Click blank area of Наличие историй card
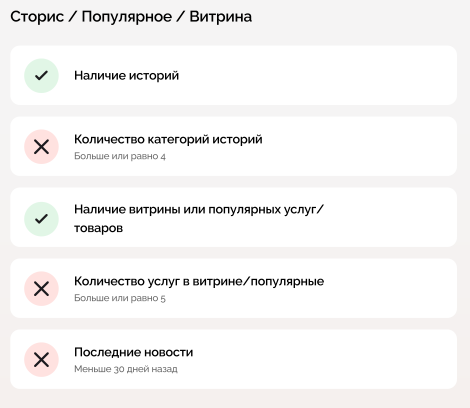Image resolution: width=470 pixels, height=408 pixels. (317, 76)
